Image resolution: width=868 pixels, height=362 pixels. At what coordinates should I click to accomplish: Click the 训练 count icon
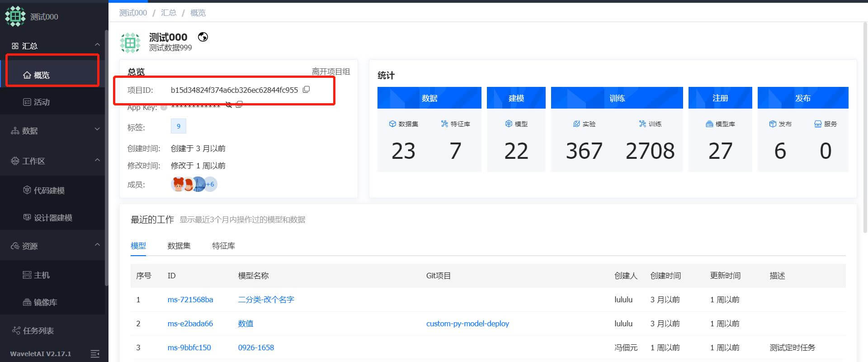click(642, 124)
